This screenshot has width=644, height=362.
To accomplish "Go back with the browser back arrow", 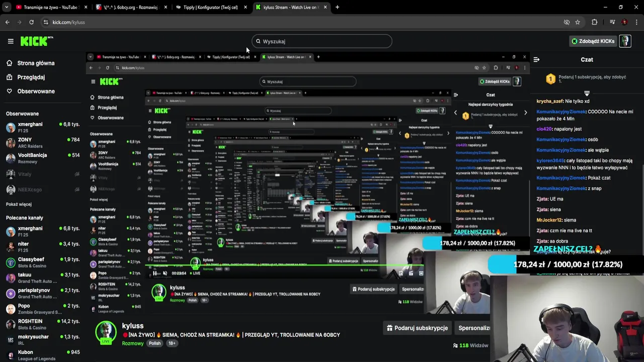I will (7, 22).
